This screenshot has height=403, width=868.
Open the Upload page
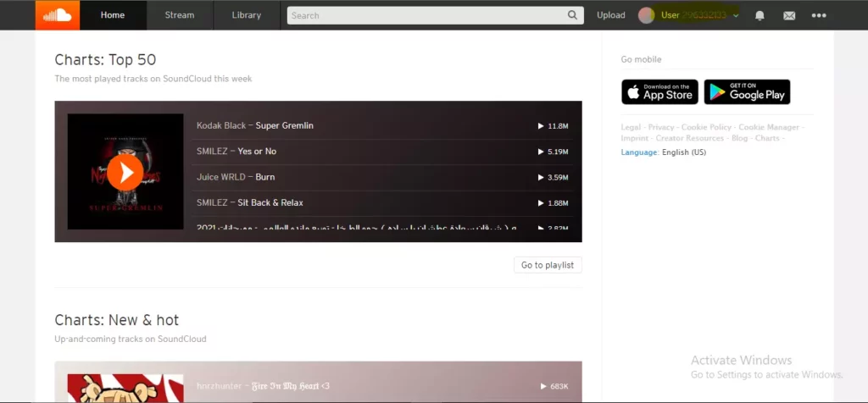coord(610,15)
